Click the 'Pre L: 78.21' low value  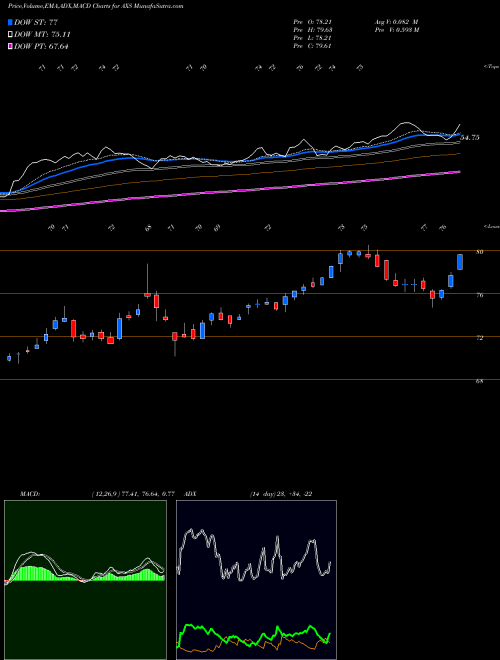coord(312,38)
